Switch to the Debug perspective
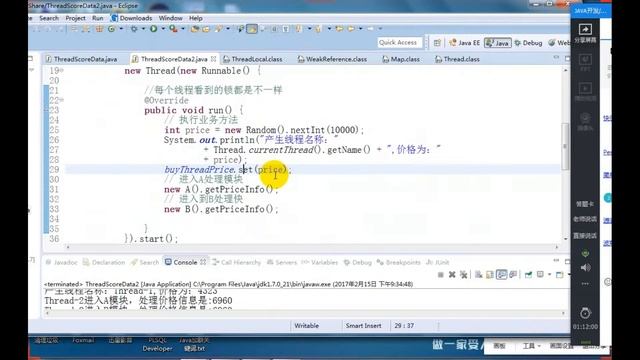 528,42
